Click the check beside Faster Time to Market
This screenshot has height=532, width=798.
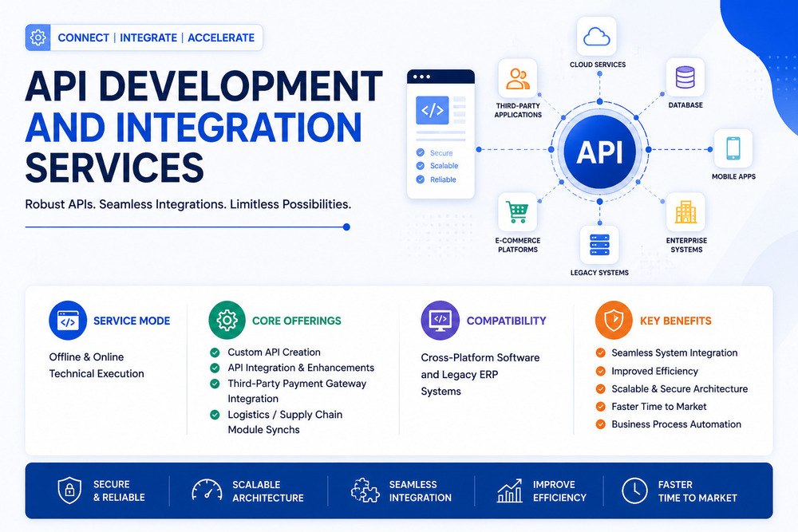pos(601,406)
